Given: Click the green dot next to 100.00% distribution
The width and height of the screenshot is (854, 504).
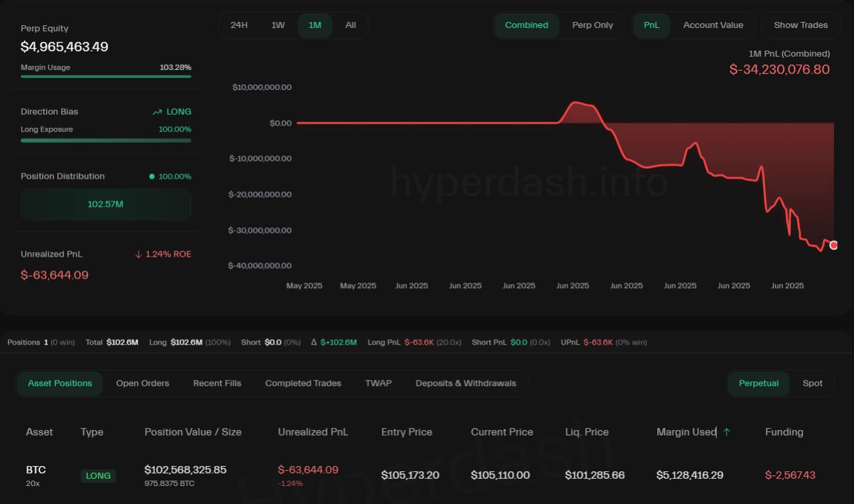Looking at the screenshot, I should (x=152, y=177).
